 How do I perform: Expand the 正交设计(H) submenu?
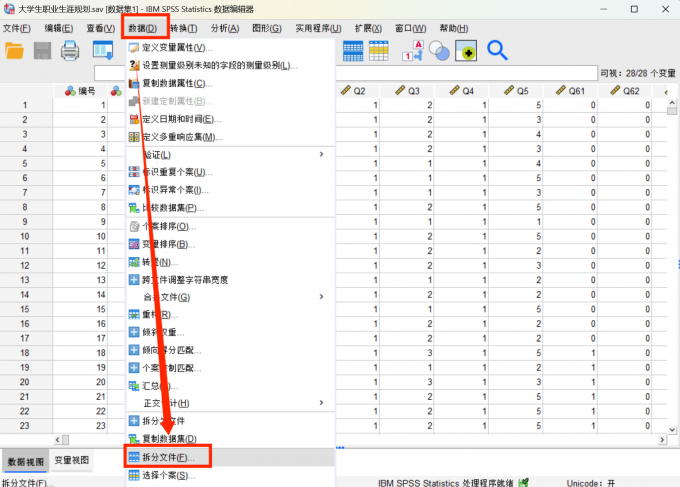tap(231, 403)
